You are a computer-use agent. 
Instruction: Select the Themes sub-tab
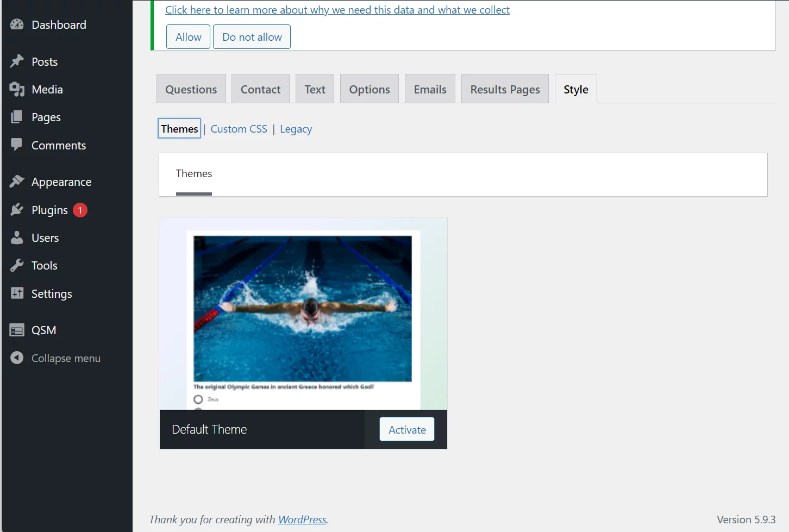tap(179, 128)
